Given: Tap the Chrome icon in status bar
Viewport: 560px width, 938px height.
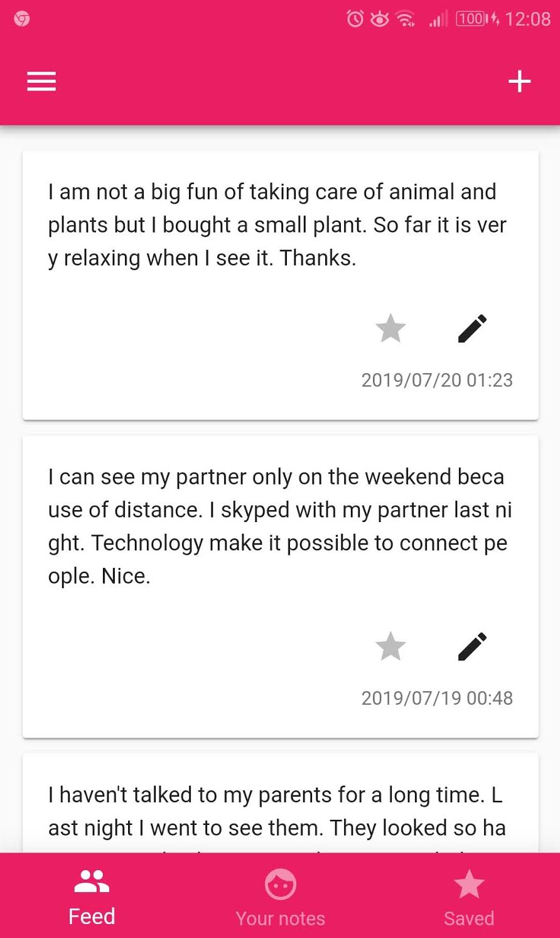Looking at the screenshot, I should [x=22, y=19].
